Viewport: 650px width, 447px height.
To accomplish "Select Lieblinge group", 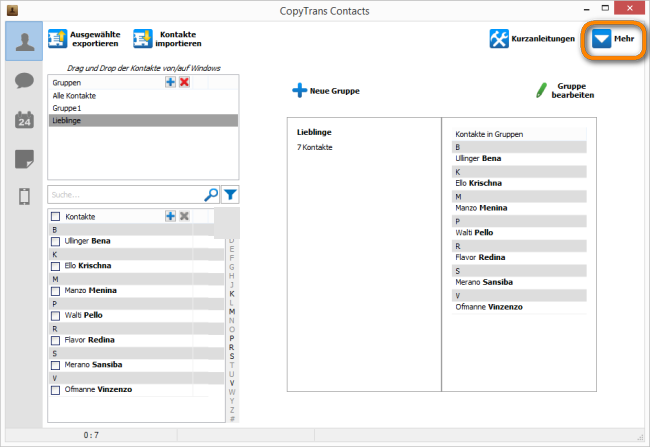I will coord(143,121).
